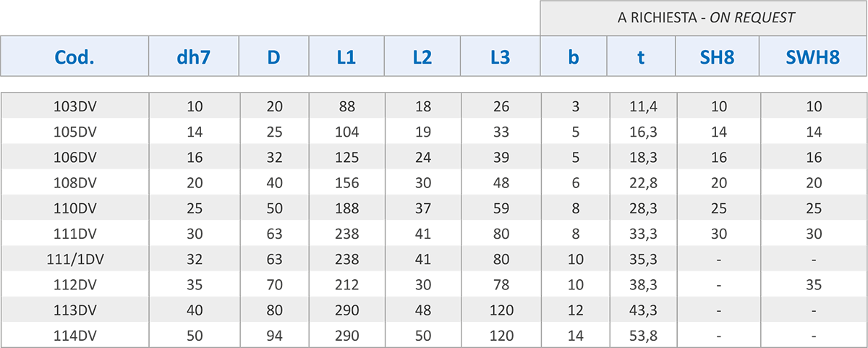Select the SWH8 column header

click(813, 56)
